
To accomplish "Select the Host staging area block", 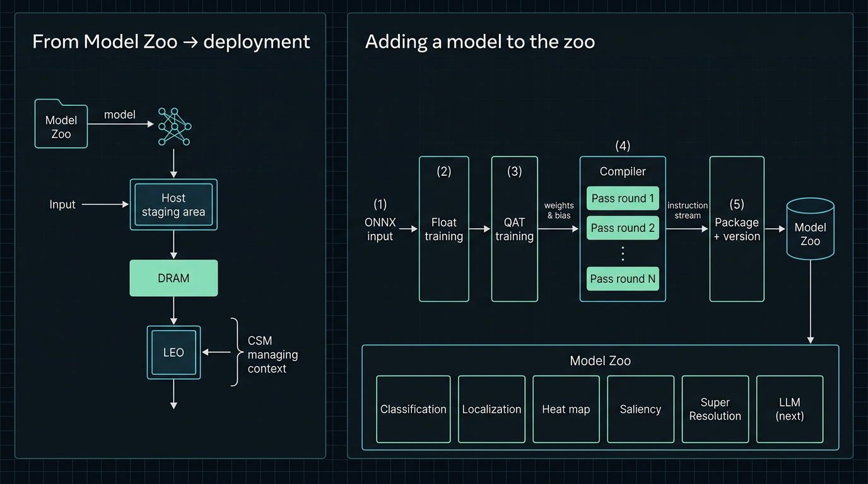I will (x=173, y=205).
